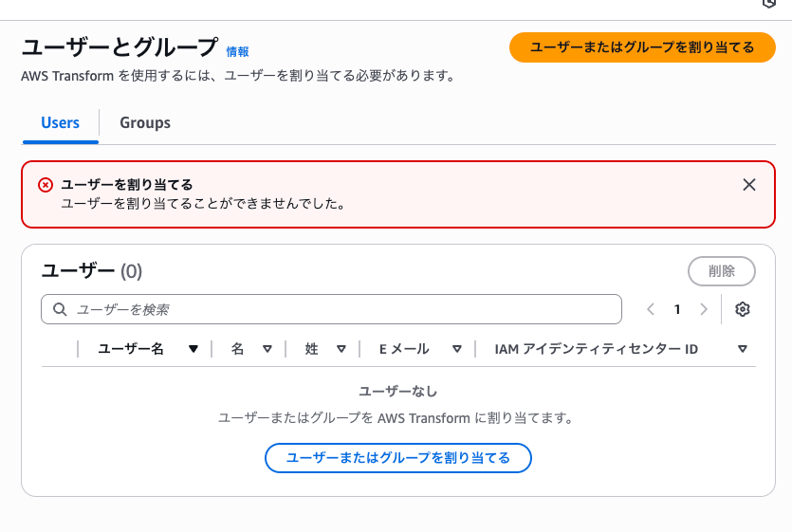Viewport: 792px width, 532px height.
Task: Sort by IAM アイデンティティセンター ID arrow
Action: [742, 349]
